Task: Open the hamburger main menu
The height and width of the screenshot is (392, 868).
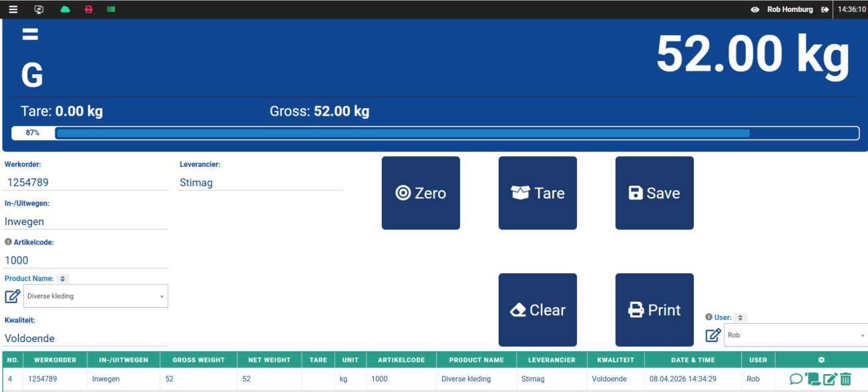Action: (13, 9)
